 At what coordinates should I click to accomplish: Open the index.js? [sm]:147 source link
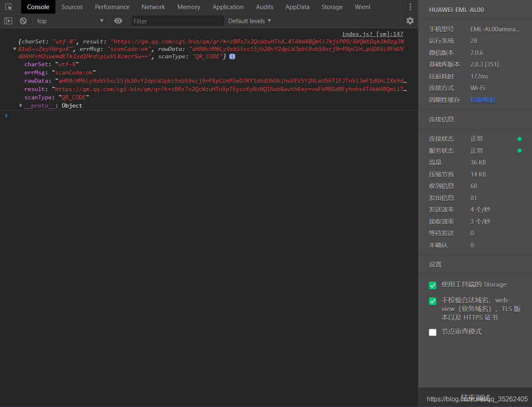pyautogui.click(x=373, y=34)
